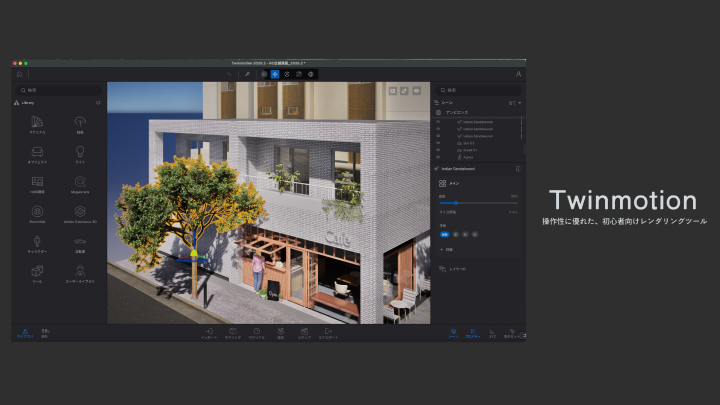Viewport: 720px width, 405px height.
Task: Click the circular select tool icon
Action: [264, 74]
